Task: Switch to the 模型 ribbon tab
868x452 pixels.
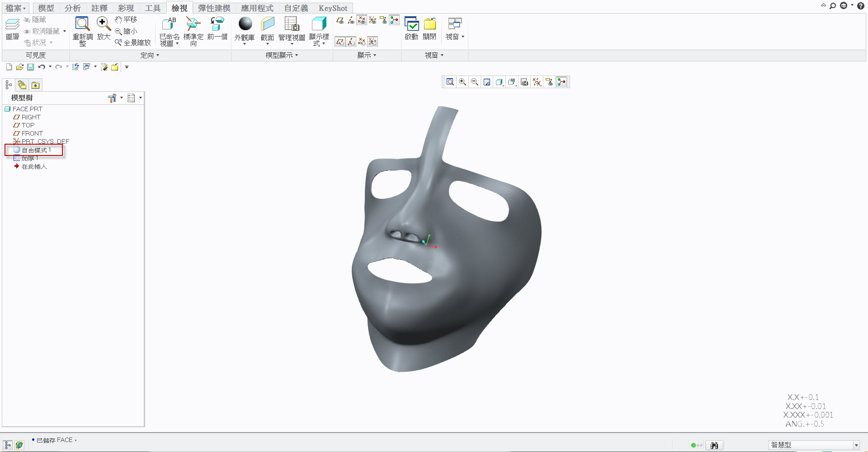Action: tap(46, 8)
